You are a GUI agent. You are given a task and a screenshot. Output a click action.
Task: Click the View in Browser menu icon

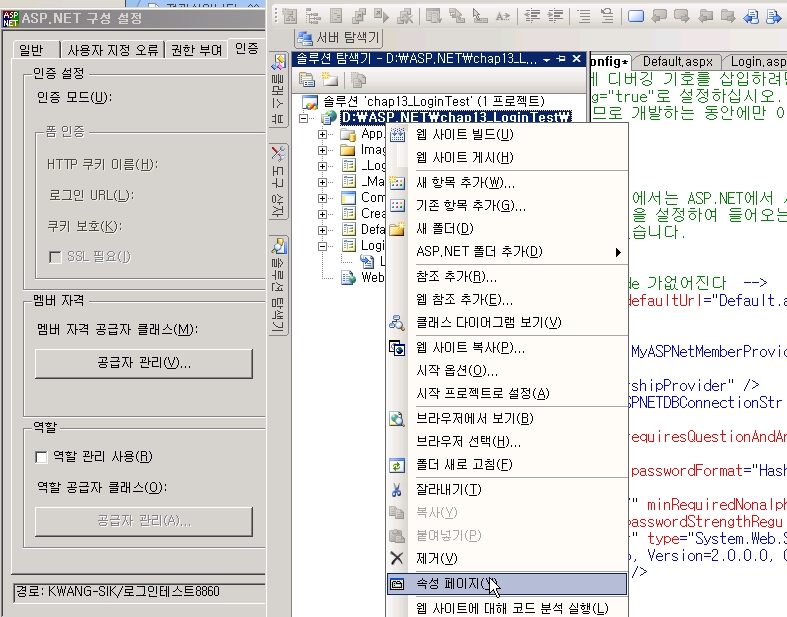coord(397,419)
